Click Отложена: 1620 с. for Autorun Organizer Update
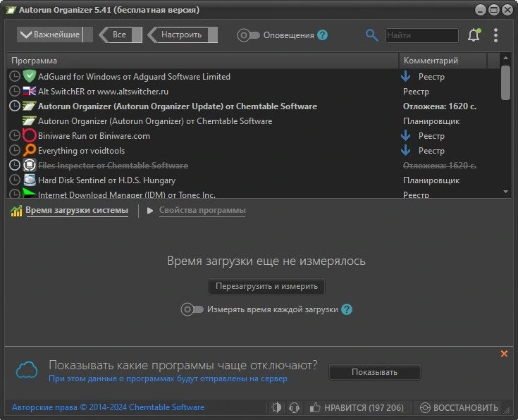The width and height of the screenshot is (518, 420). (440, 106)
